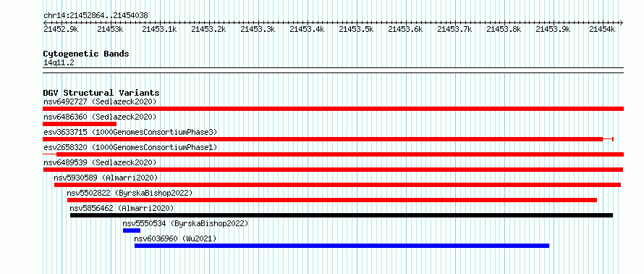
Task: Open the nsv5856462 (Almarri2020) label
Action: point(122,208)
